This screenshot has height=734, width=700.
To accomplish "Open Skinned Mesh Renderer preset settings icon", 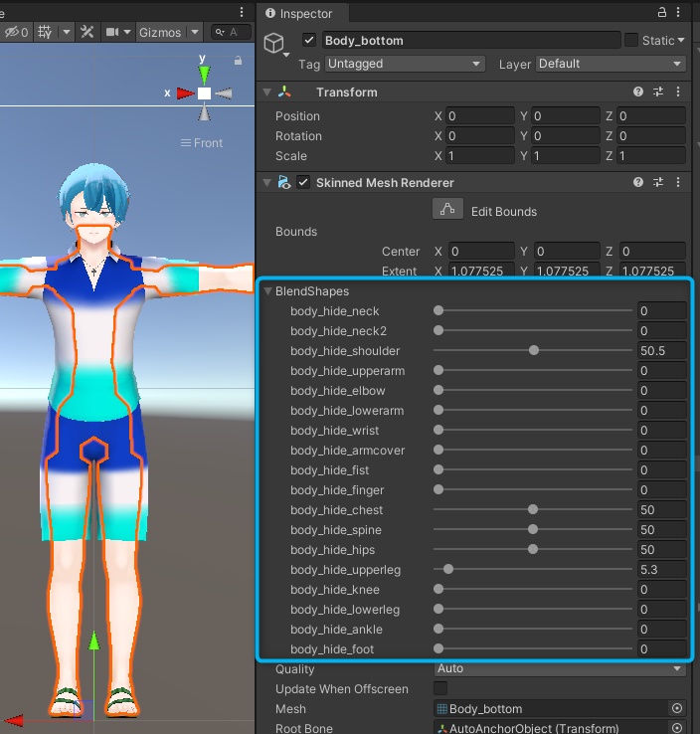I will click(658, 183).
